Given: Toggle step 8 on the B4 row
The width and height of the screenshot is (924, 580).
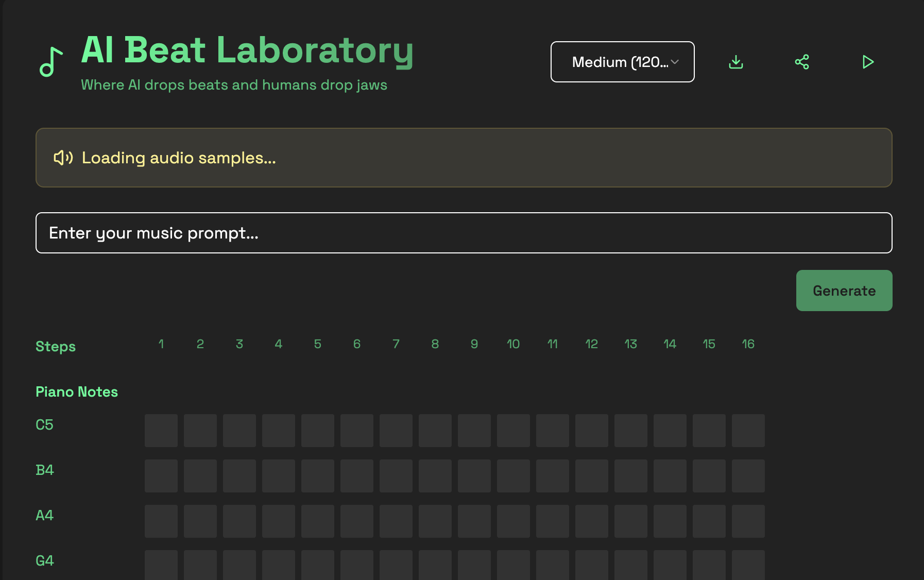Looking at the screenshot, I should (435, 475).
